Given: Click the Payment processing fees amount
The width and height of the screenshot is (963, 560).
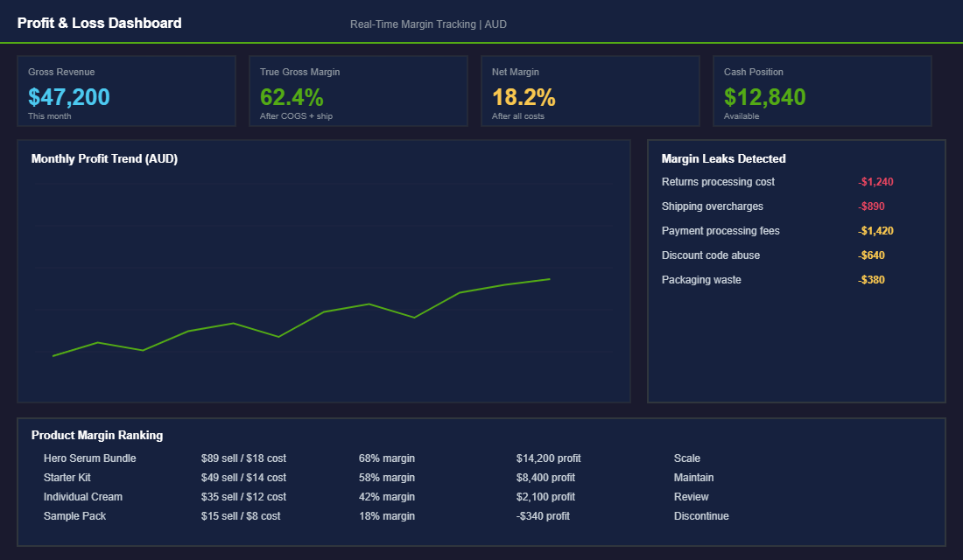Looking at the screenshot, I should tap(874, 230).
